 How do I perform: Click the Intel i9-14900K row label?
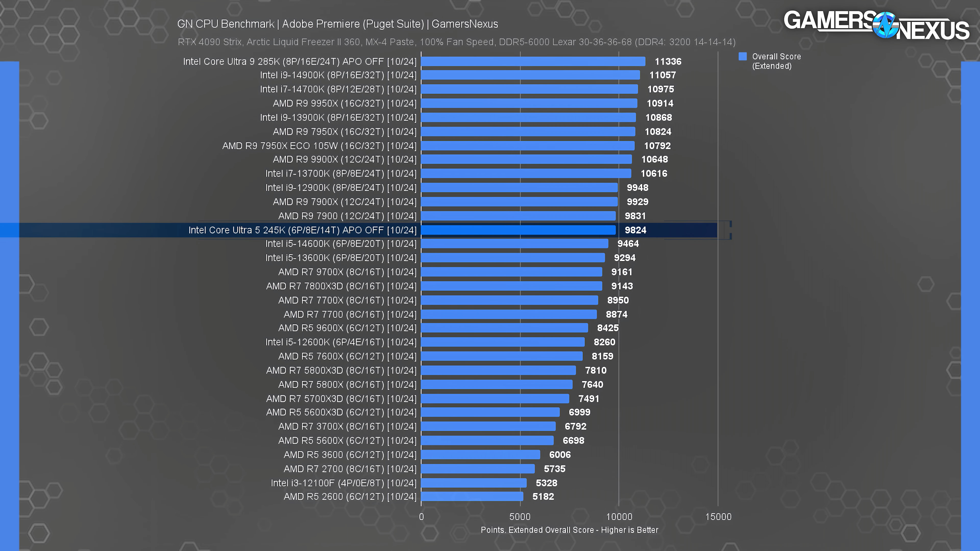tap(338, 75)
